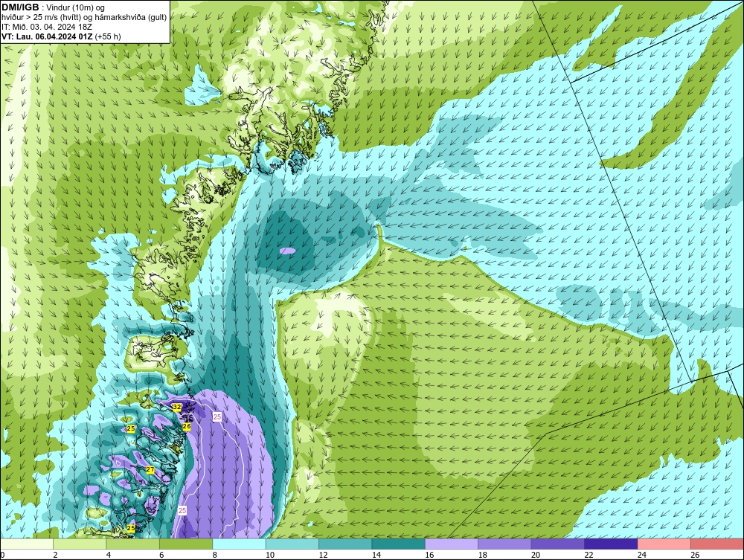Click the legend tick label 14
The height and width of the screenshot is (560, 744).
[x=376, y=555]
